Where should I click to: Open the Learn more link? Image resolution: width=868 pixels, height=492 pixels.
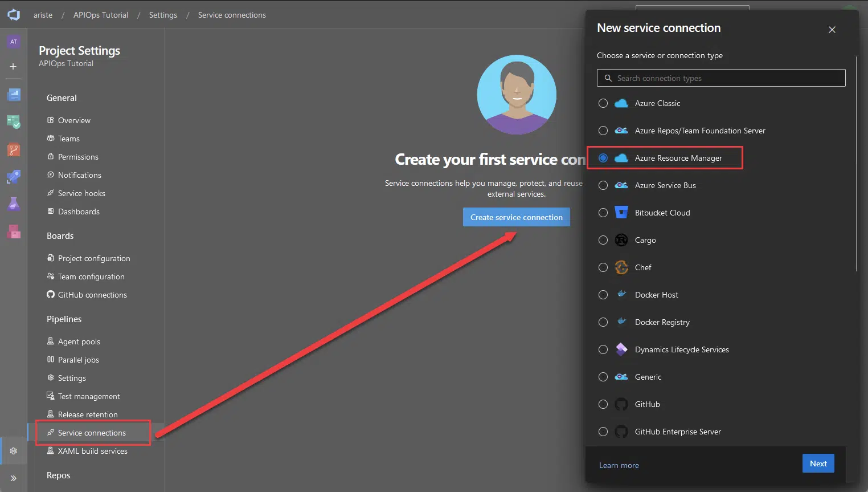tap(619, 465)
